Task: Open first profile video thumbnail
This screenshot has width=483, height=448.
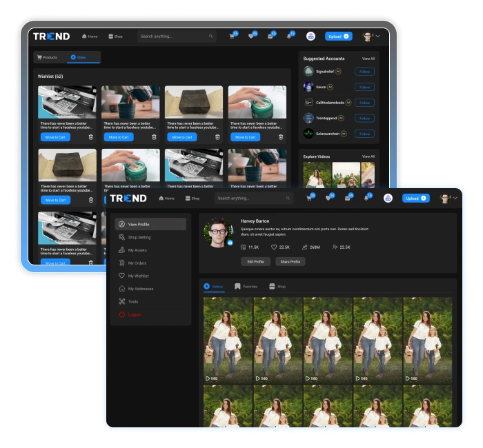Action: point(228,340)
